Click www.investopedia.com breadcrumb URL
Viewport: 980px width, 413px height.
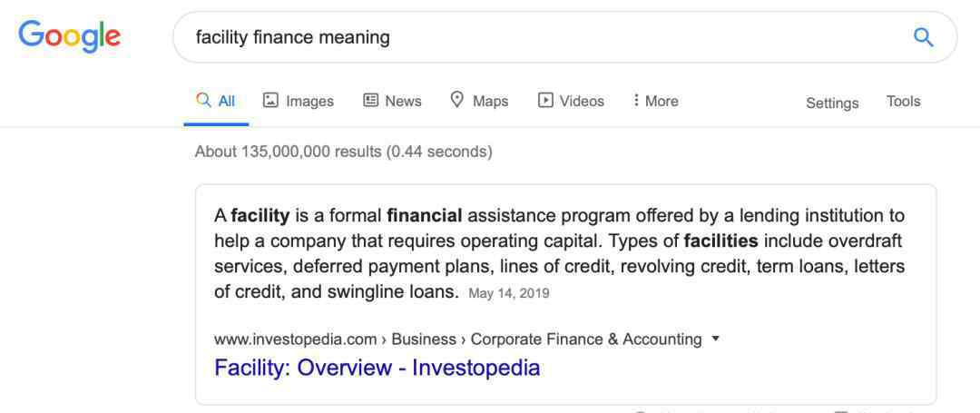click(295, 339)
